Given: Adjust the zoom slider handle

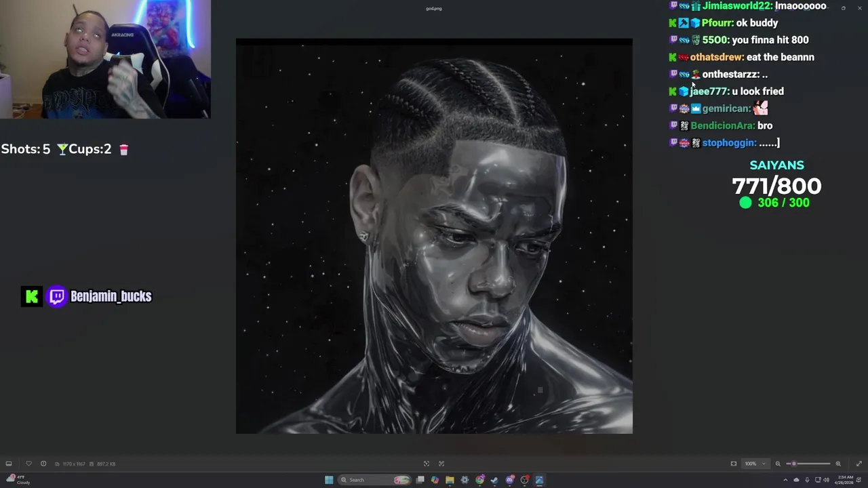Looking at the screenshot, I should click(x=794, y=464).
